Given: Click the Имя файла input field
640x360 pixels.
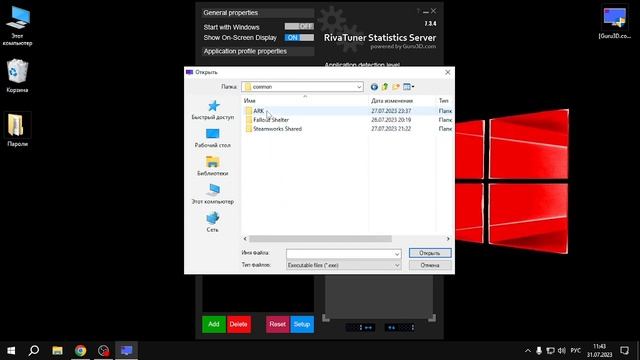Looking at the screenshot, I should tap(340, 253).
